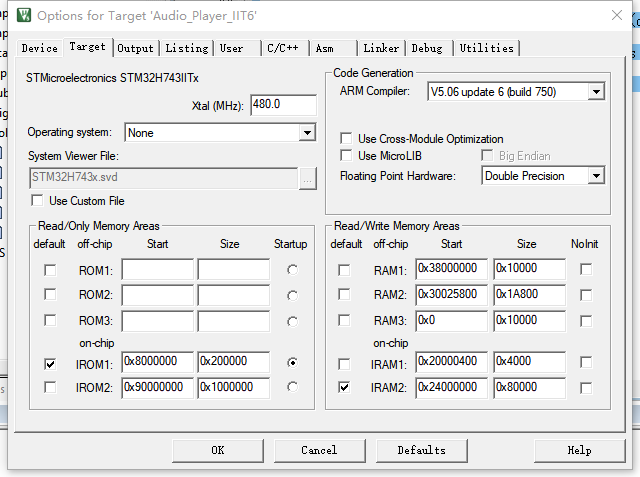Edit IROM1 Size value 0x200000
640x477 pixels.
pos(234,362)
